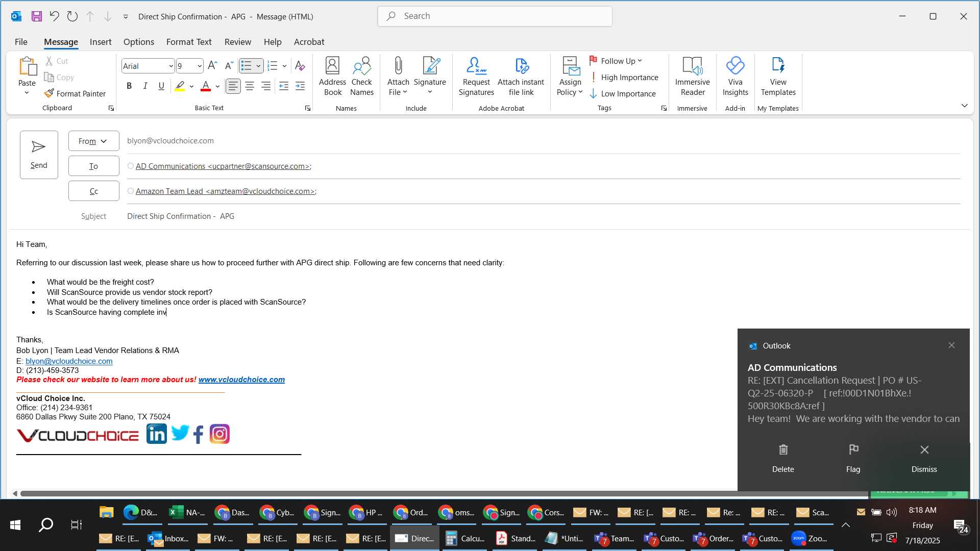Screen dimensions: 980x551
Task: Click the Check Names icon
Action: pyautogui.click(x=362, y=77)
